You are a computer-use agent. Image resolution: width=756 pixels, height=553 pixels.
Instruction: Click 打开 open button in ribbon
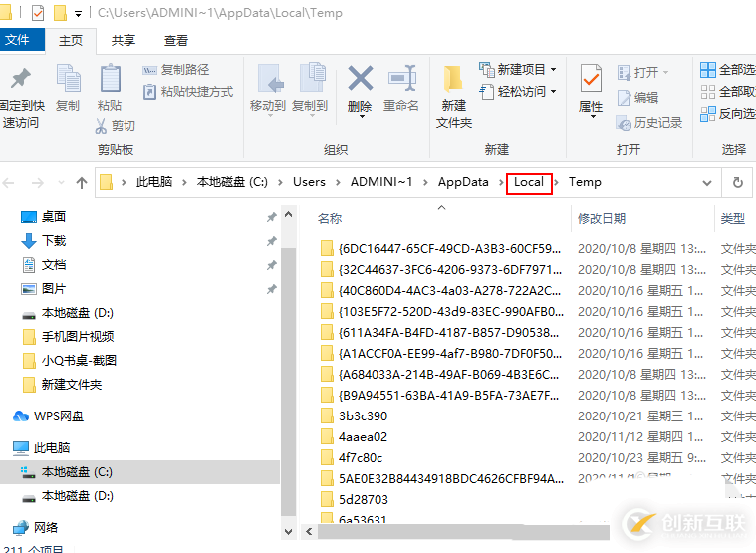click(642, 73)
